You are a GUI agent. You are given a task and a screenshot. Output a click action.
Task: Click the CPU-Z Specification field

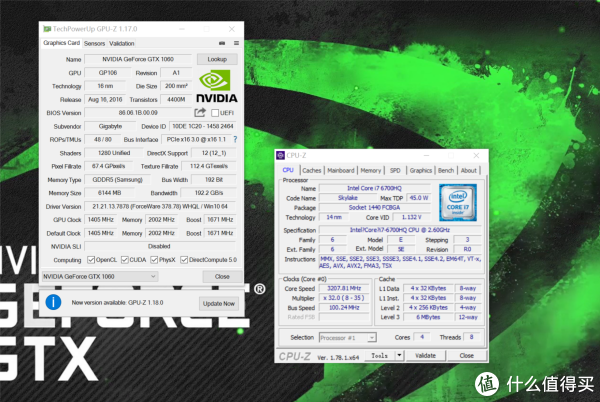coord(400,230)
